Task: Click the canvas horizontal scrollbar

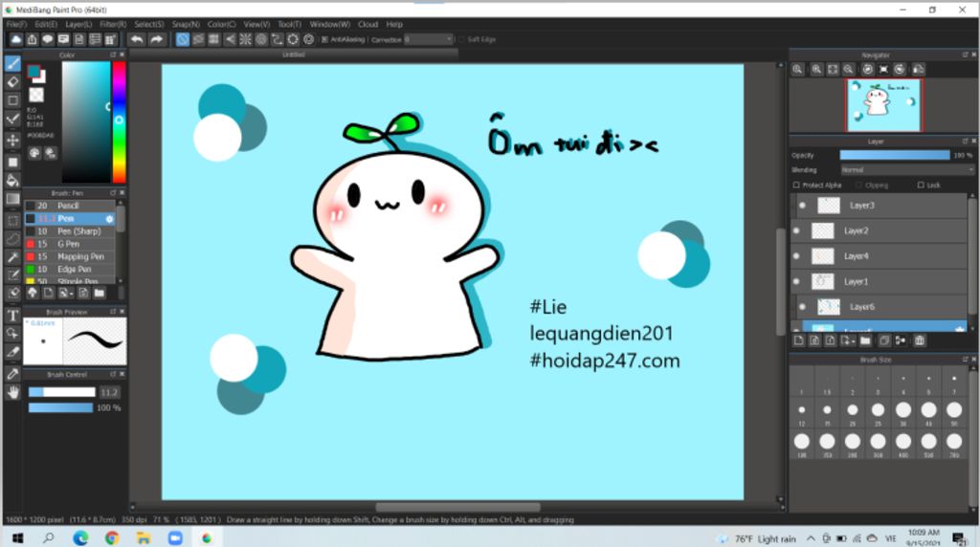Action: point(457,507)
